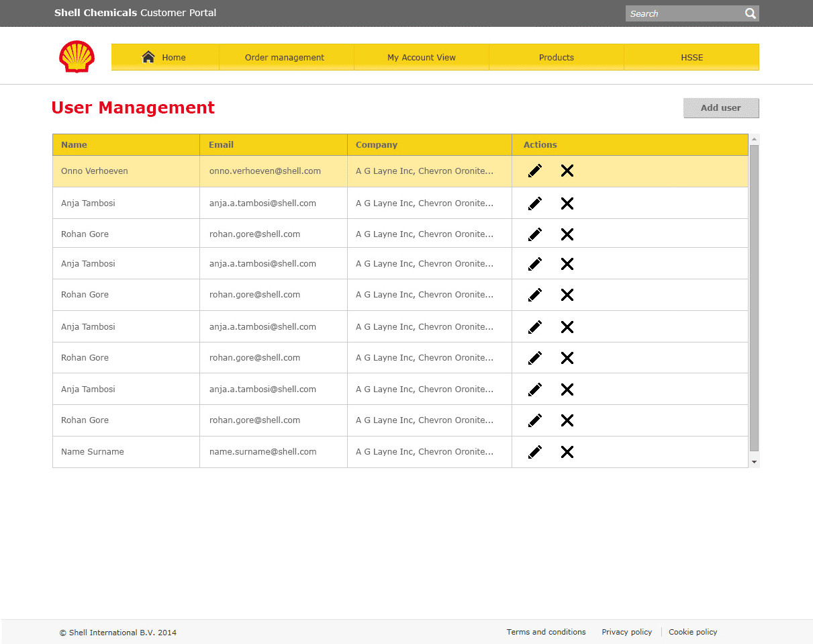Viewport: 813px width, 644px height.
Task: Open My Account View menu
Action: (422, 57)
